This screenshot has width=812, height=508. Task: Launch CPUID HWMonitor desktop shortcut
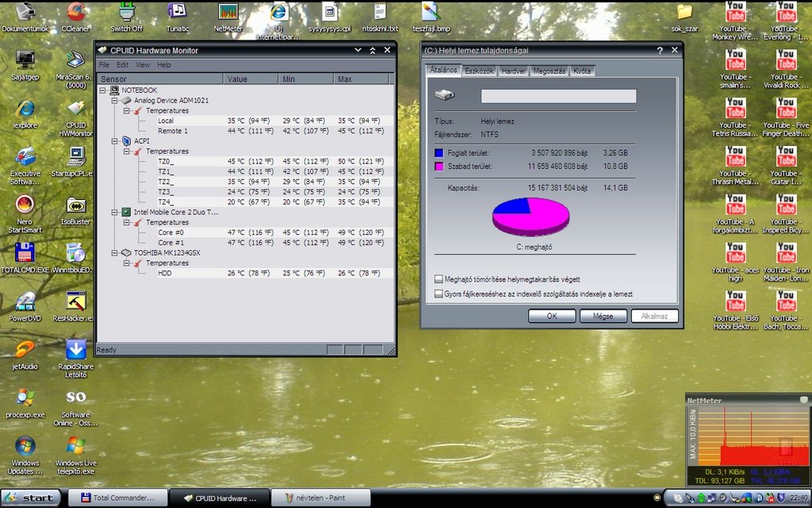coord(75,117)
